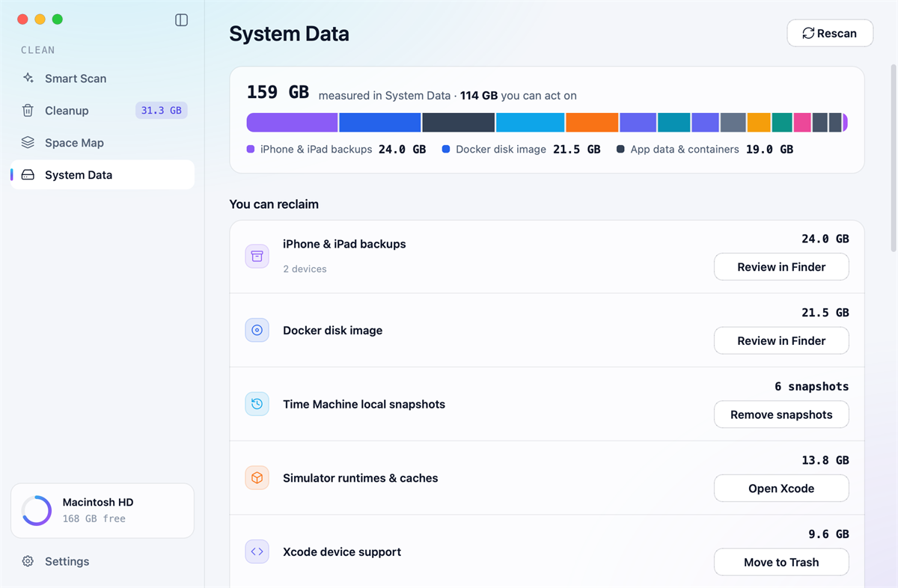Click the Docker disk image legend dot
The height and width of the screenshot is (588, 898).
446,150
